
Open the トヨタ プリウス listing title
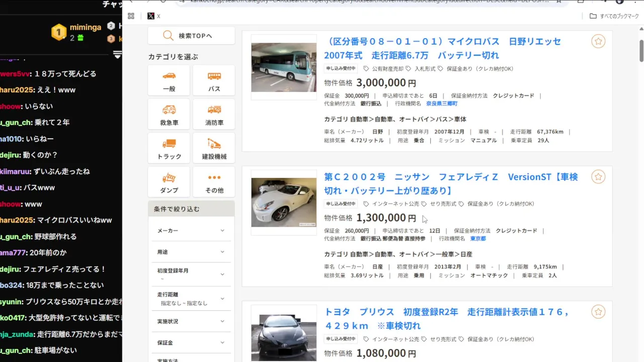tap(447, 319)
